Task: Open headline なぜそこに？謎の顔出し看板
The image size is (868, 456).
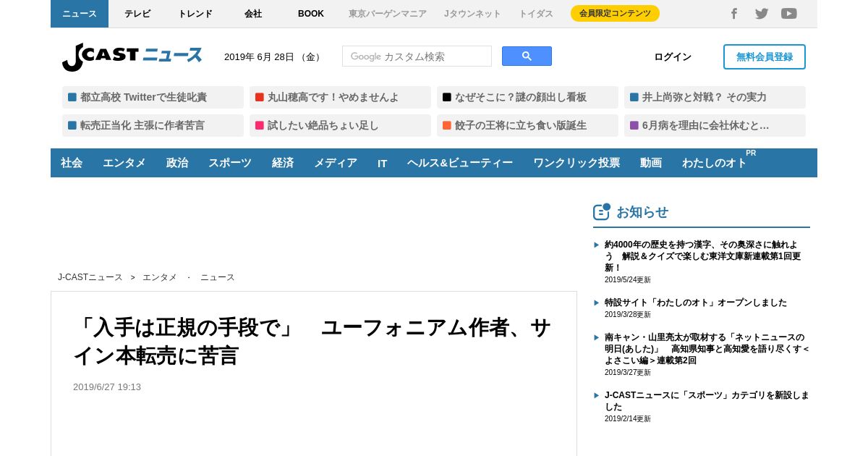Action: coord(527,97)
